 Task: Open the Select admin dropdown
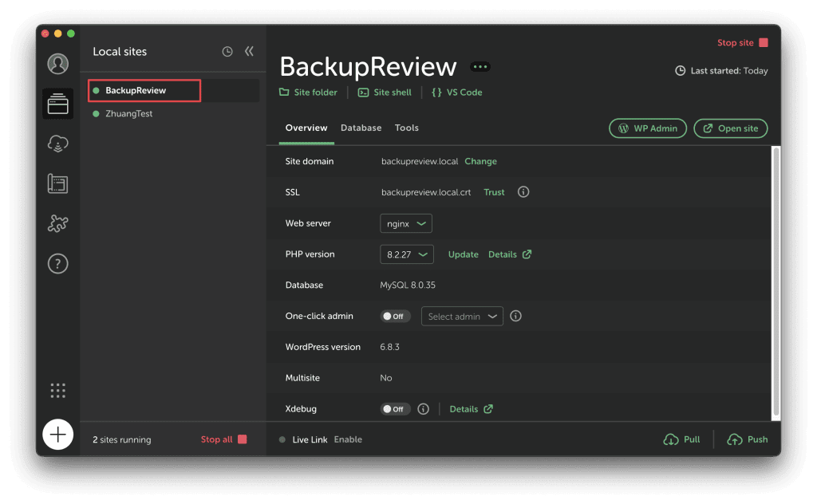tap(462, 317)
